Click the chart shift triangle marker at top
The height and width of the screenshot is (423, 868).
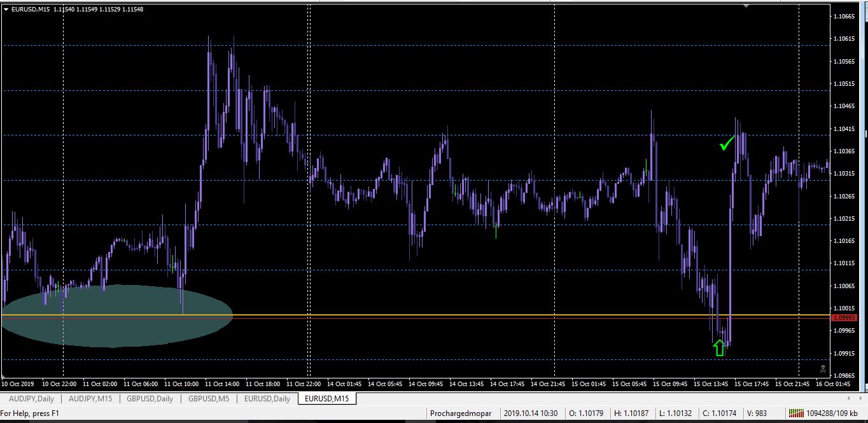click(746, 6)
